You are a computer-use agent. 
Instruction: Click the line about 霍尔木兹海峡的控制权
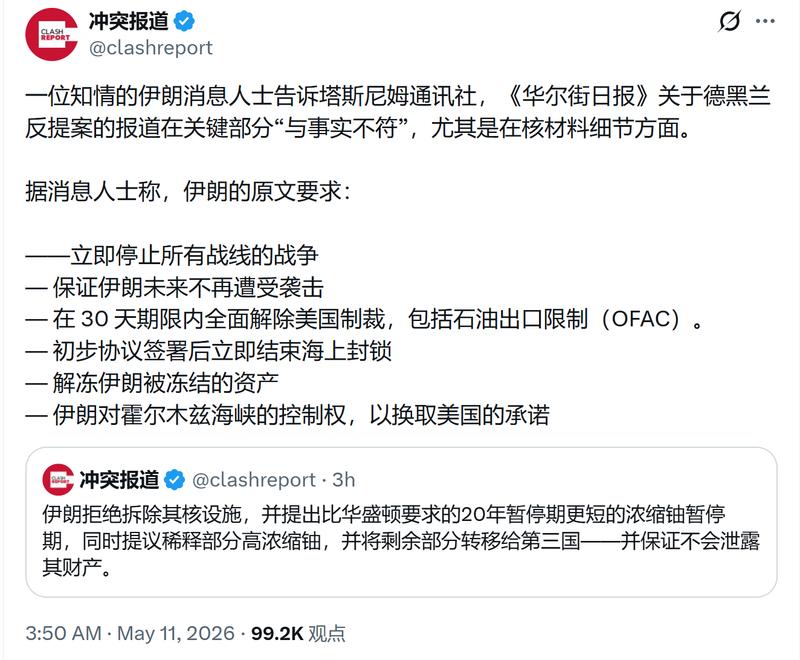[x=287, y=415]
